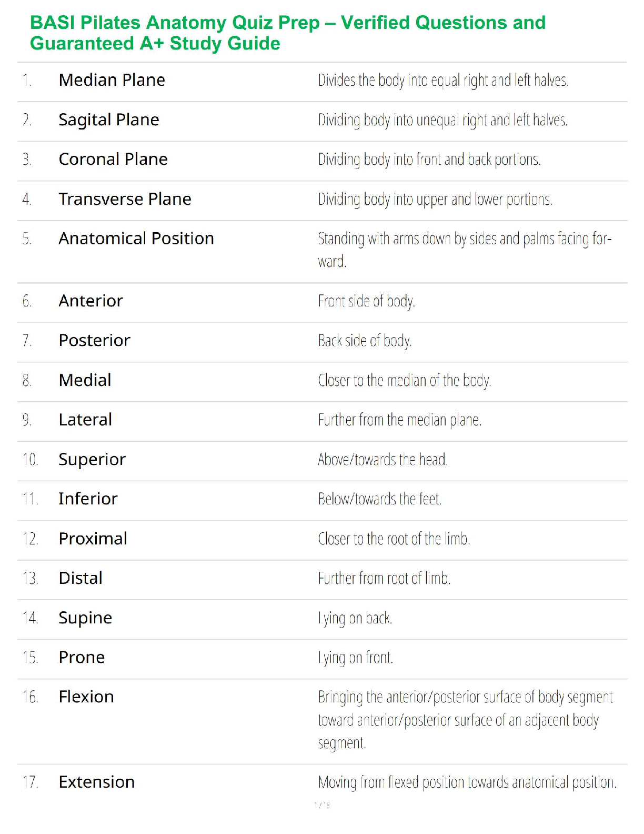Select the term Lateral
Screen dimensions: 644x834
click(x=86, y=420)
